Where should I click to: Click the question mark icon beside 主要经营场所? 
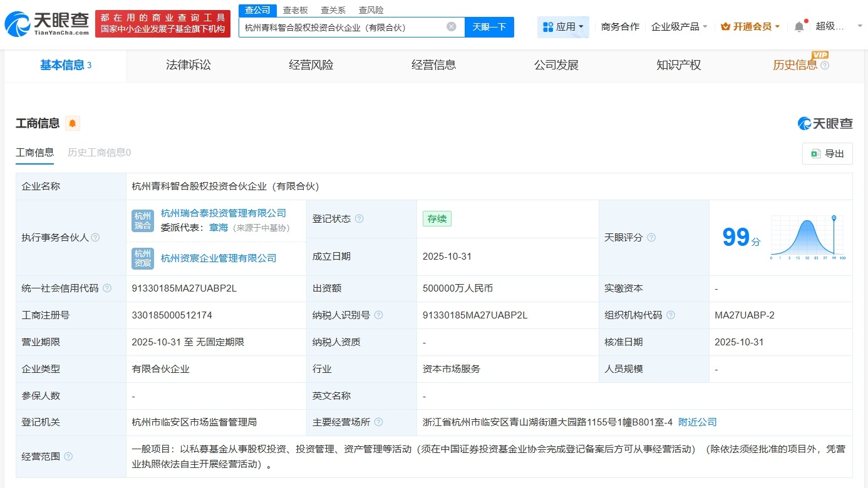[378, 422]
